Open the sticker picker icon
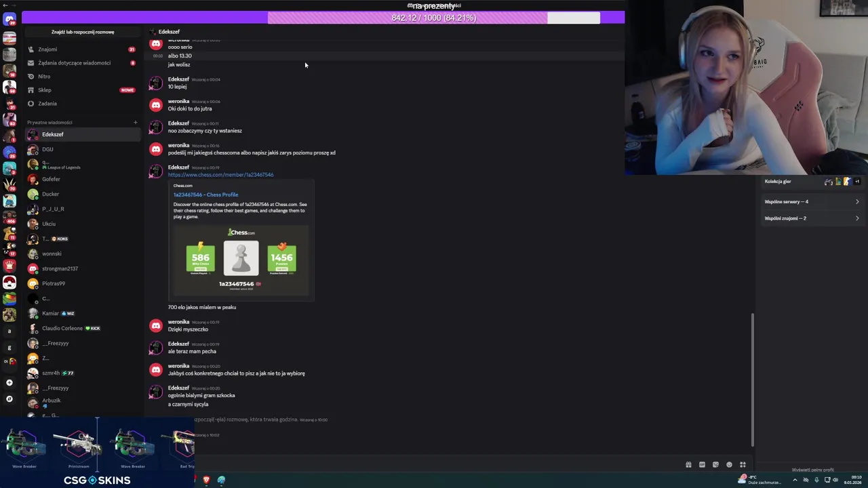 [x=715, y=465]
